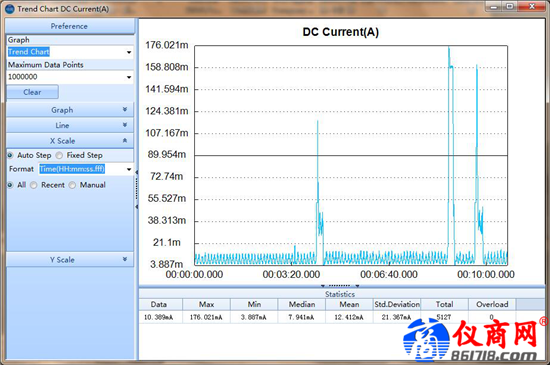Expand the Graph section chevron

coord(125,110)
